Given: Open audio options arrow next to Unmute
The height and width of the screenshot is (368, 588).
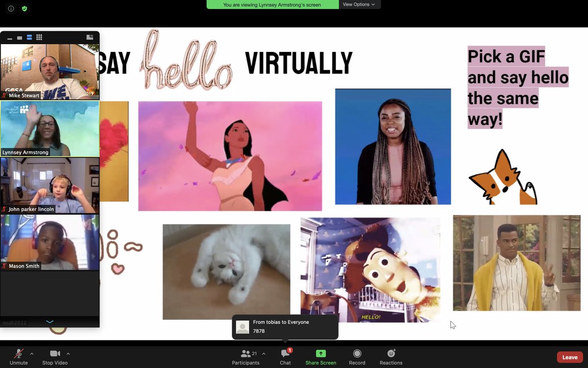Looking at the screenshot, I should click(x=32, y=353).
